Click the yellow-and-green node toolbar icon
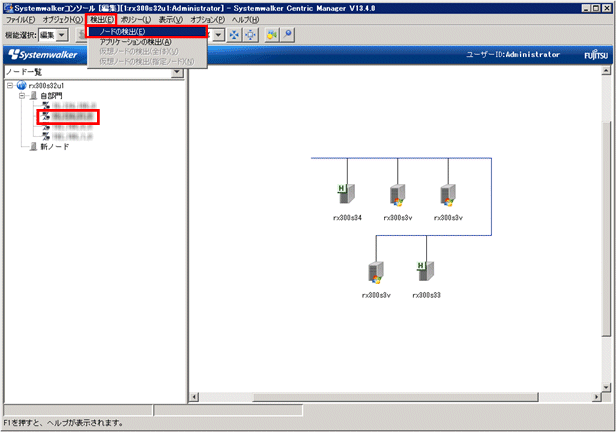The width and height of the screenshot is (616, 432). [x=271, y=35]
